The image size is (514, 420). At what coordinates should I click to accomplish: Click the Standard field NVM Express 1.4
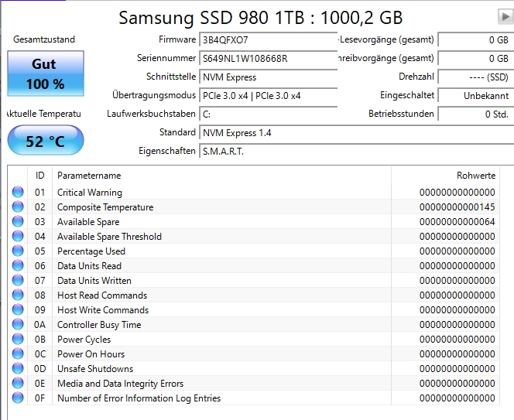pos(357,133)
